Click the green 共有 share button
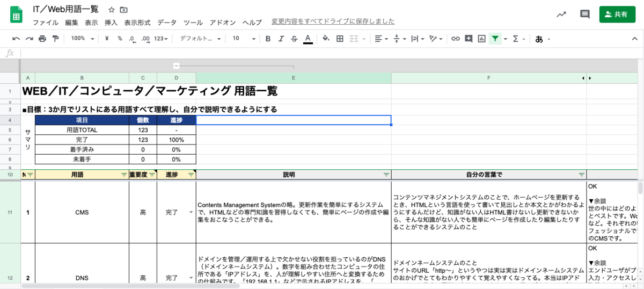The height and width of the screenshot is (289, 644). pos(617,15)
